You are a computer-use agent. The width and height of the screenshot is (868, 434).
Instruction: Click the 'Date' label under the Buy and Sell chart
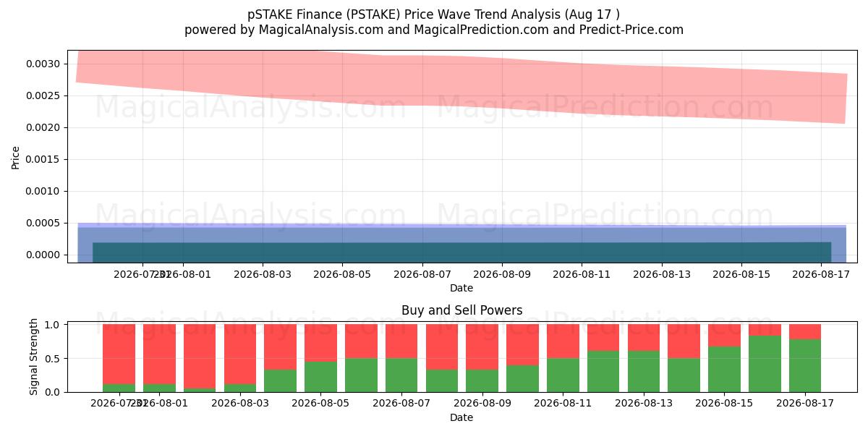(461, 417)
